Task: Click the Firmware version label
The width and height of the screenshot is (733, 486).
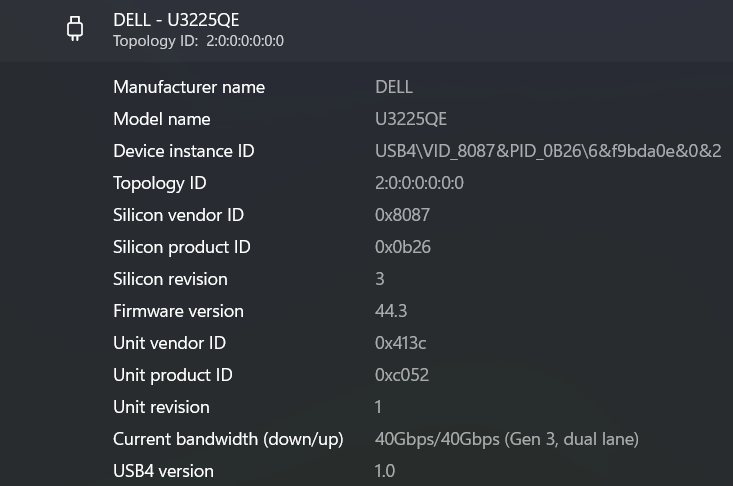Action: pos(178,311)
